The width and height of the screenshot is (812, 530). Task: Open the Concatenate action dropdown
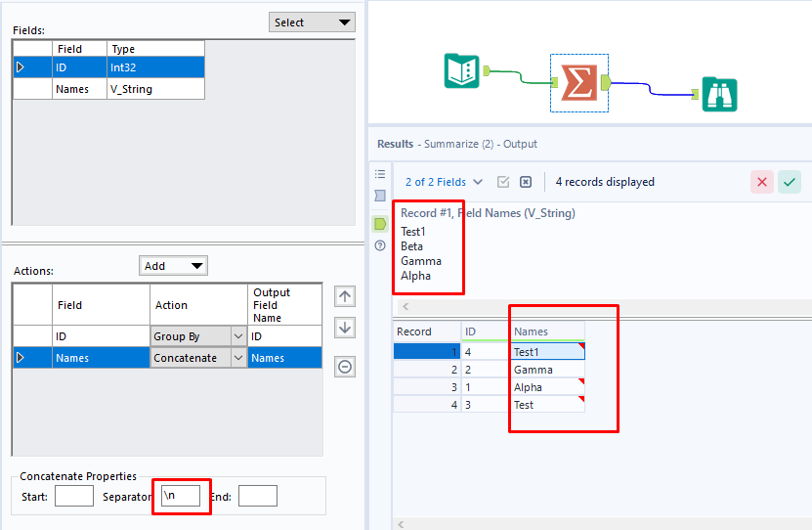(238, 358)
